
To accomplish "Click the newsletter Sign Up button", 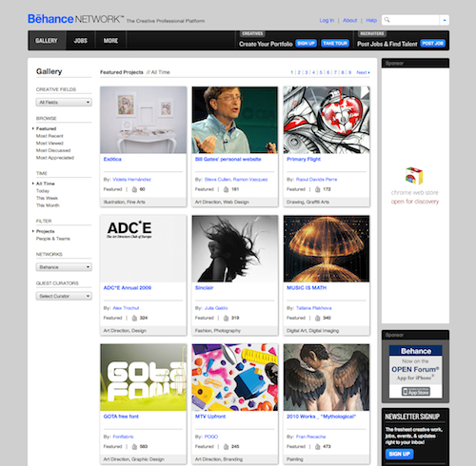I will (400, 454).
